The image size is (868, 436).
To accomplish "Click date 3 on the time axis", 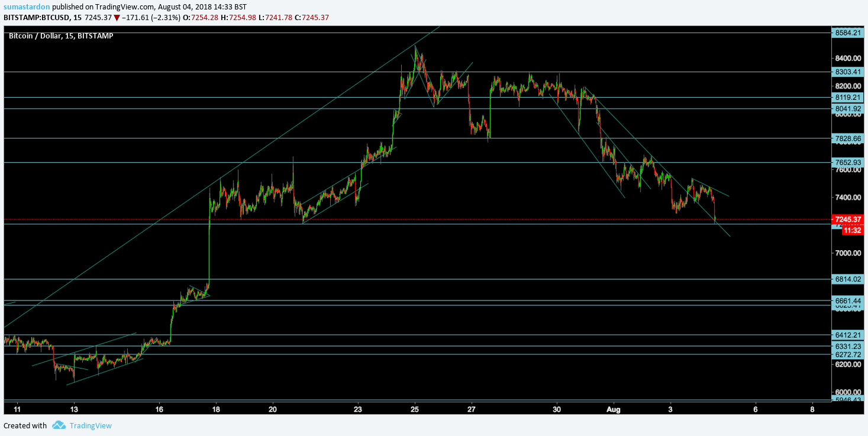I will coord(670,409).
